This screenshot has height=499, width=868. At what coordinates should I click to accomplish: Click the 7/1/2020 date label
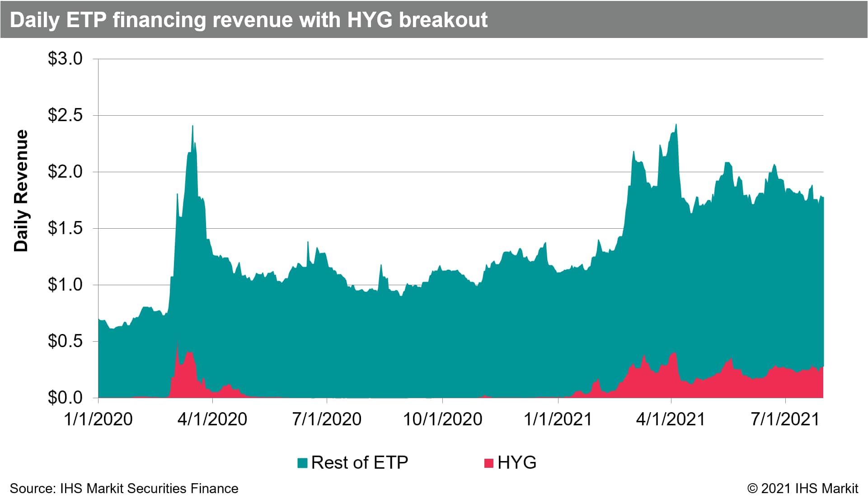(x=327, y=419)
